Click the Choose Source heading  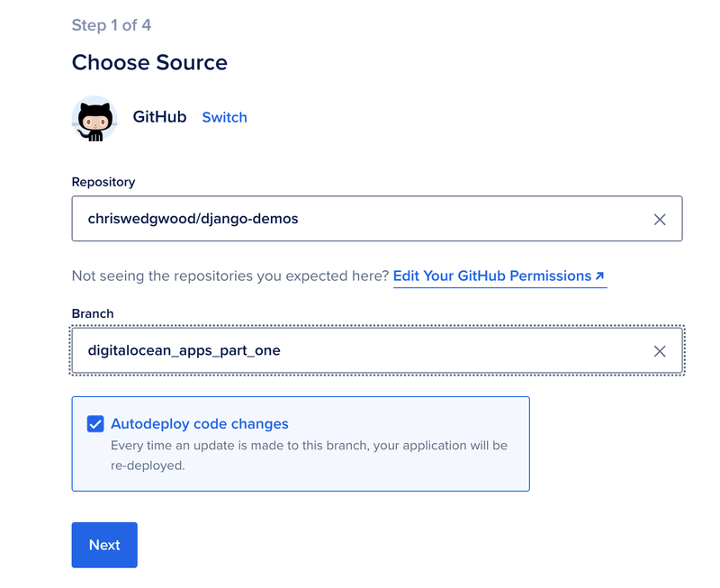pos(149,62)
